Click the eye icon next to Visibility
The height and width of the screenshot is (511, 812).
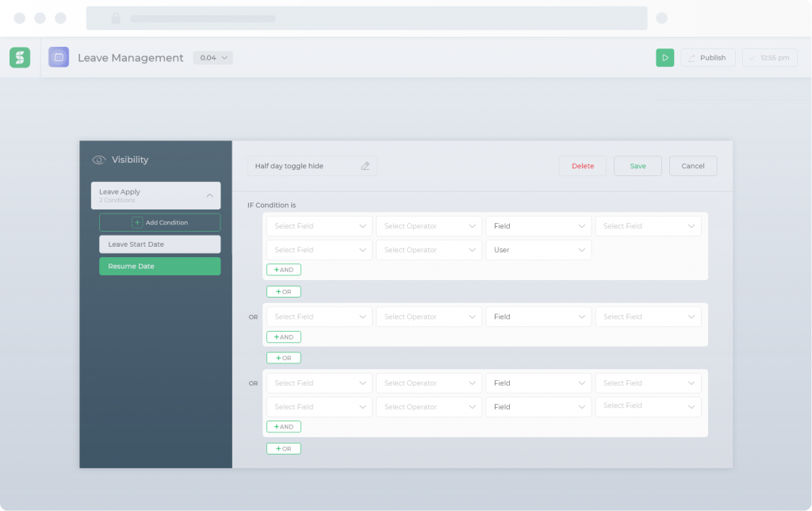[98, 159]
